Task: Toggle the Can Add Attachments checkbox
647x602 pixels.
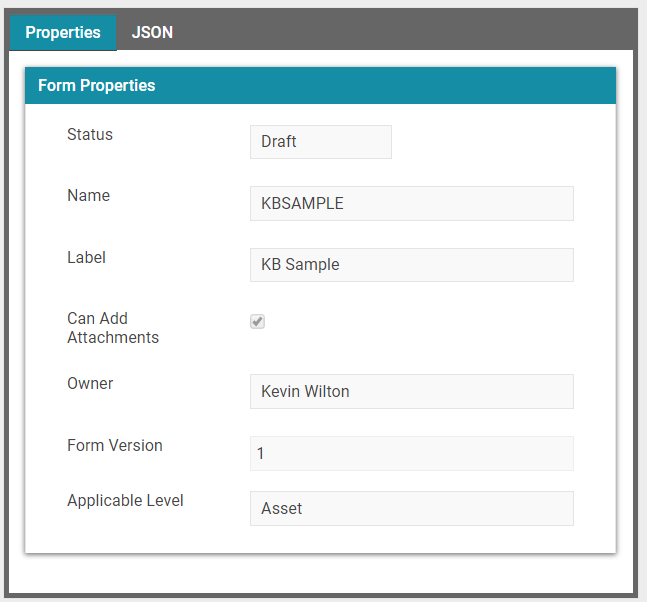Action: coord(257,321)
